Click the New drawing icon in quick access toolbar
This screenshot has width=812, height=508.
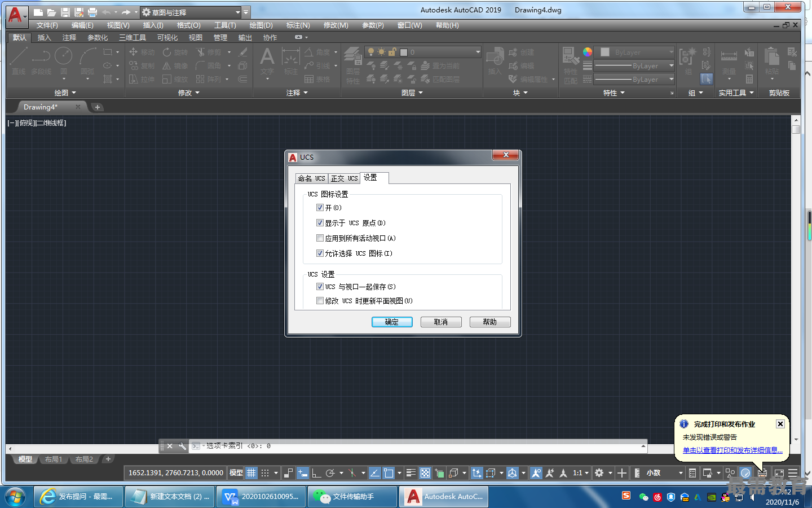(x=38, y=12)
